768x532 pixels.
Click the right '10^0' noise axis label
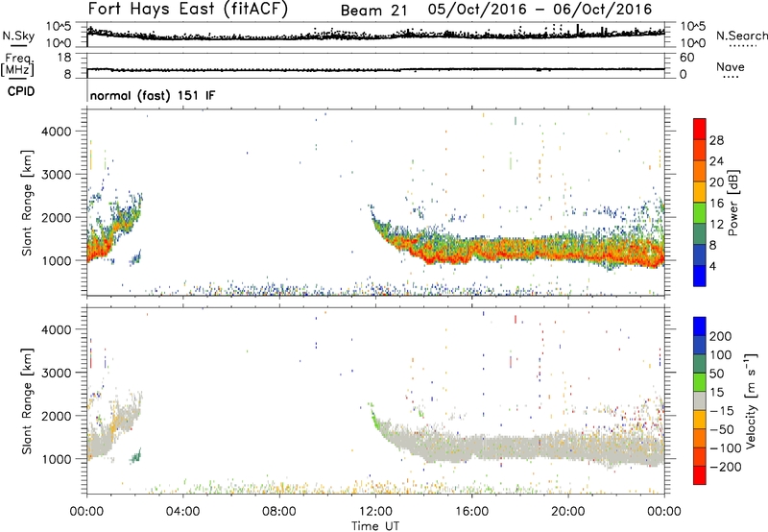[692, 42]
